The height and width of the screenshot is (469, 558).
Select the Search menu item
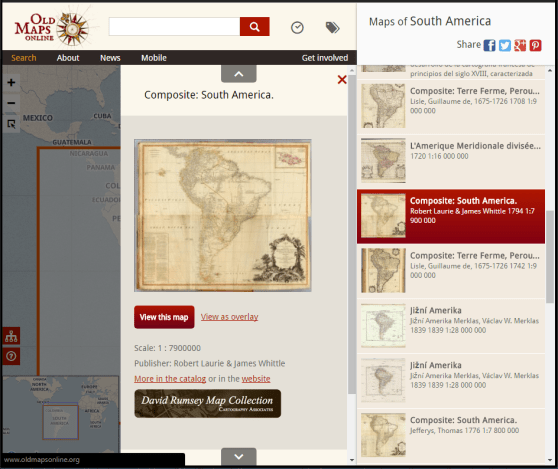point(23,58)
